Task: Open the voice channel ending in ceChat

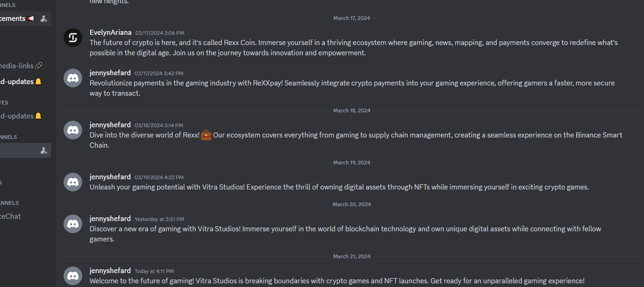Action: click(x=10, y=216)
